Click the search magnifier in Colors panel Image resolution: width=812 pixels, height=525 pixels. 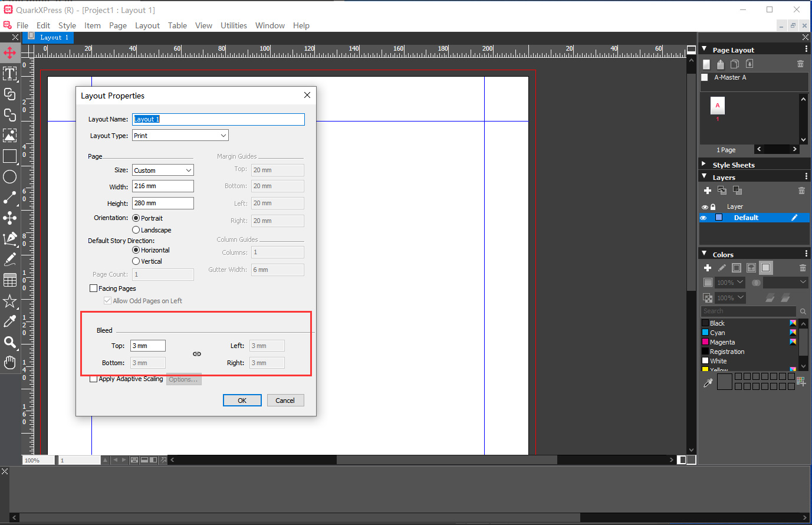coord(803,311)
